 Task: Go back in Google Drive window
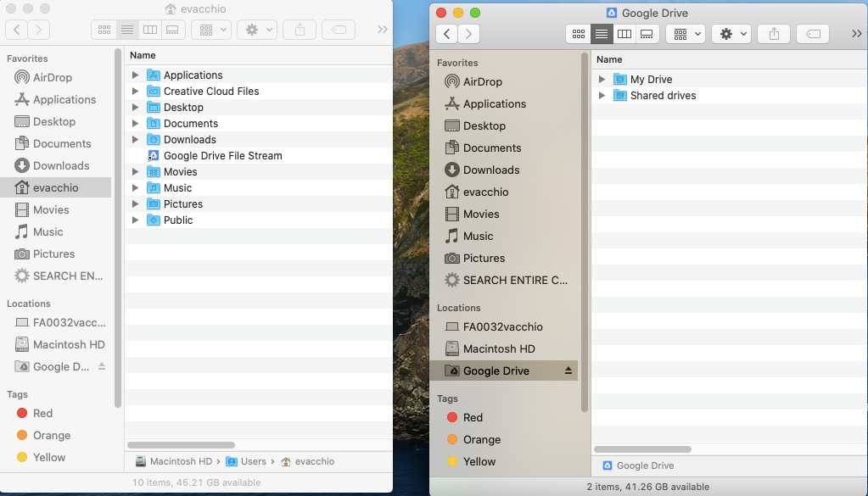coord(447,34)
